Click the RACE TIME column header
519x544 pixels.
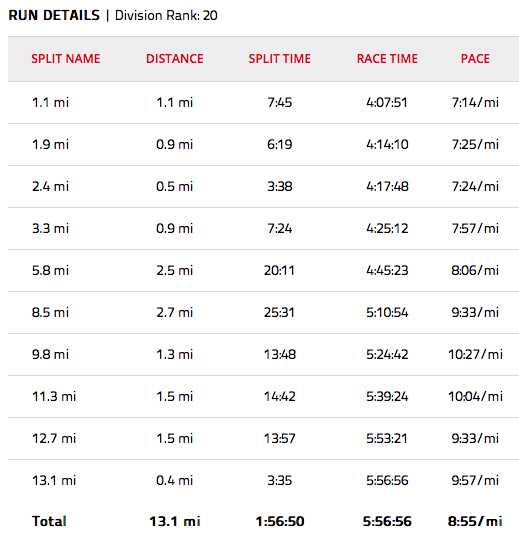[x=387, y=59]
